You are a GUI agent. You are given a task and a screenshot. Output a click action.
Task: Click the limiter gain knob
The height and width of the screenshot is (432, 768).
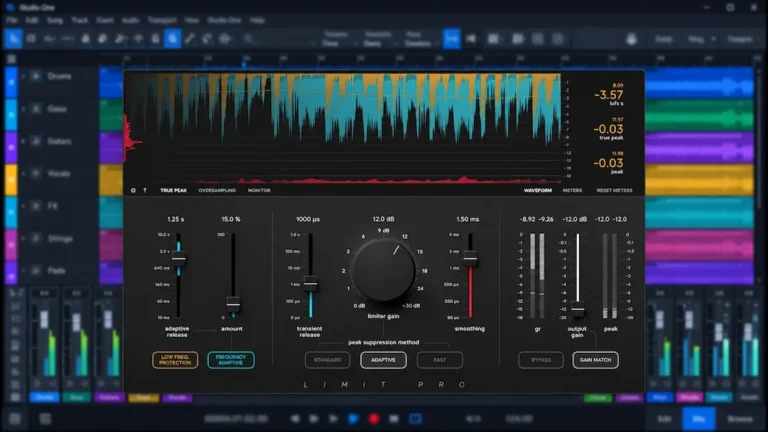pos(384,270)
